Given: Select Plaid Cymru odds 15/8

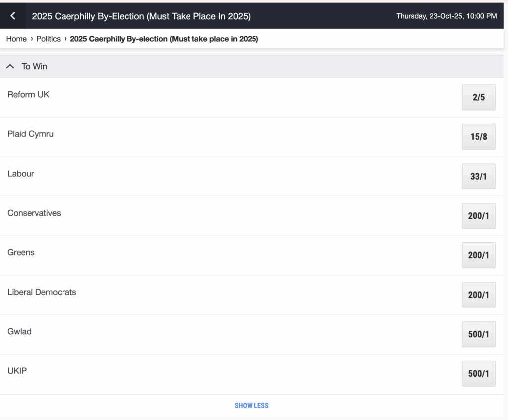Looking at the screenshot, I should pyautogui.click(x=478, y=137).
